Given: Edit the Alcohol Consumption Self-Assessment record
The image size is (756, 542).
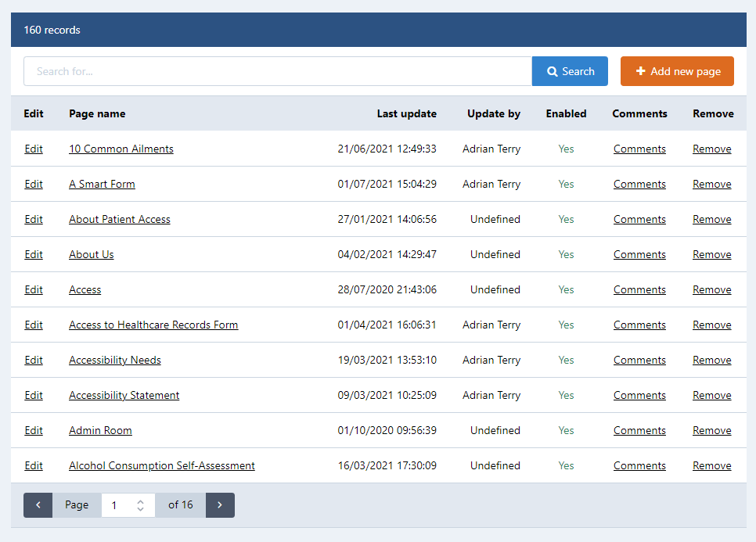Looking at the screenshot, I should (34, 465).
